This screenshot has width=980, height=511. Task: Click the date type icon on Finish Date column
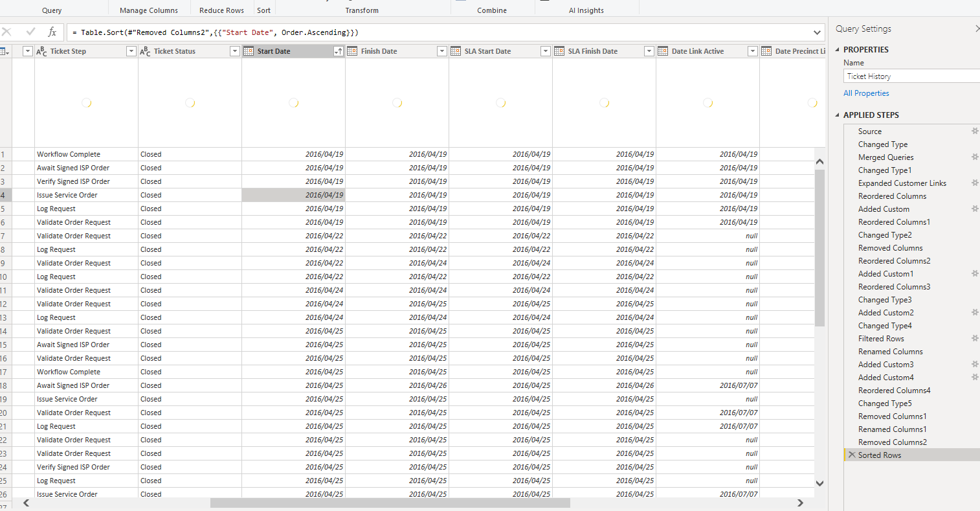352,51
